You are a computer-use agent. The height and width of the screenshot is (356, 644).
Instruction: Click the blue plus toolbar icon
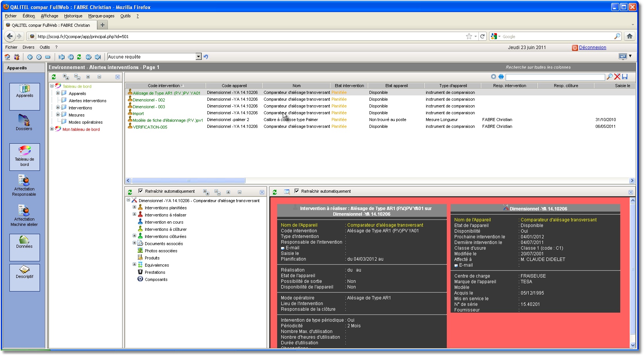[x=30, y=57]
